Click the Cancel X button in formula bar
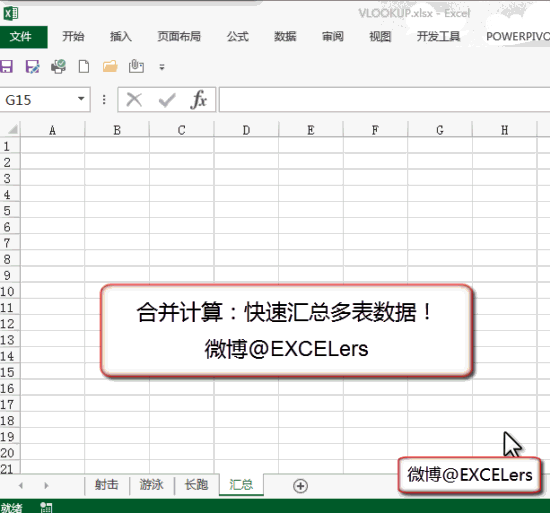 (134, 100)
